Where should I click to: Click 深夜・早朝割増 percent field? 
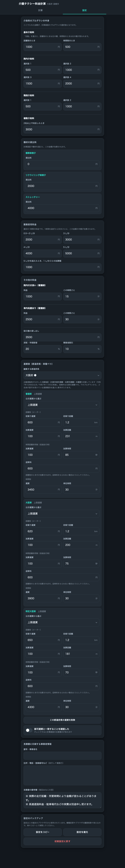click(43, 349)
